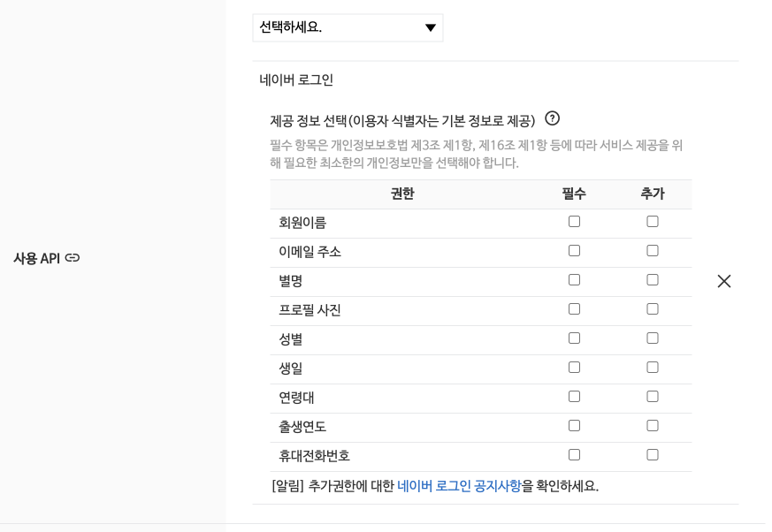The height and width of the screenshot is (532, 772).
Task: Check 추가 checkbox for 회원이름
Action: [653, 221]
